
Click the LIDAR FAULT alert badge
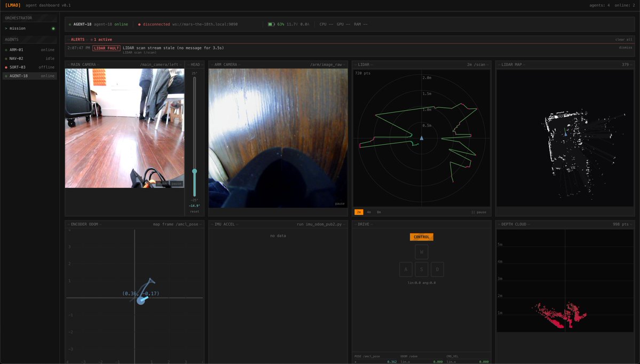[x=107, y=48]
